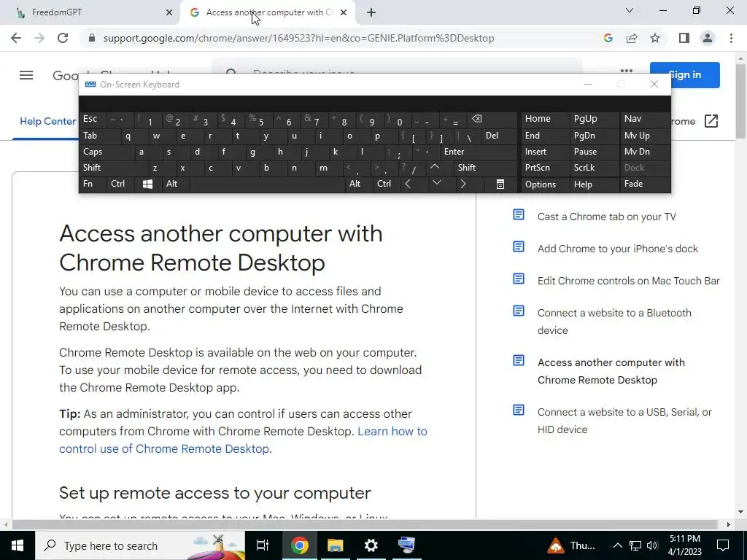The height and width of the screenshot is (560, 747).
Task: Toggle the right Shift key
Action: 485,168
